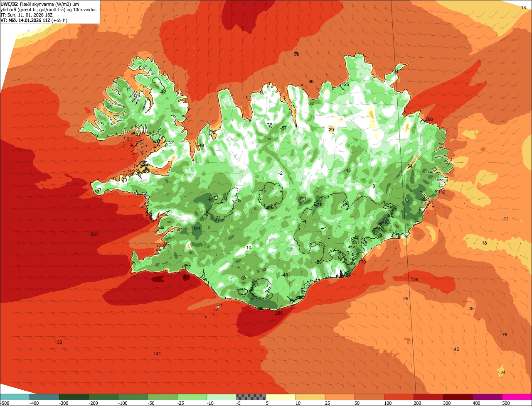Click the dark red 200 to 300 legend swatch
The height and width of the screenshot is (406, 532).
429,397
